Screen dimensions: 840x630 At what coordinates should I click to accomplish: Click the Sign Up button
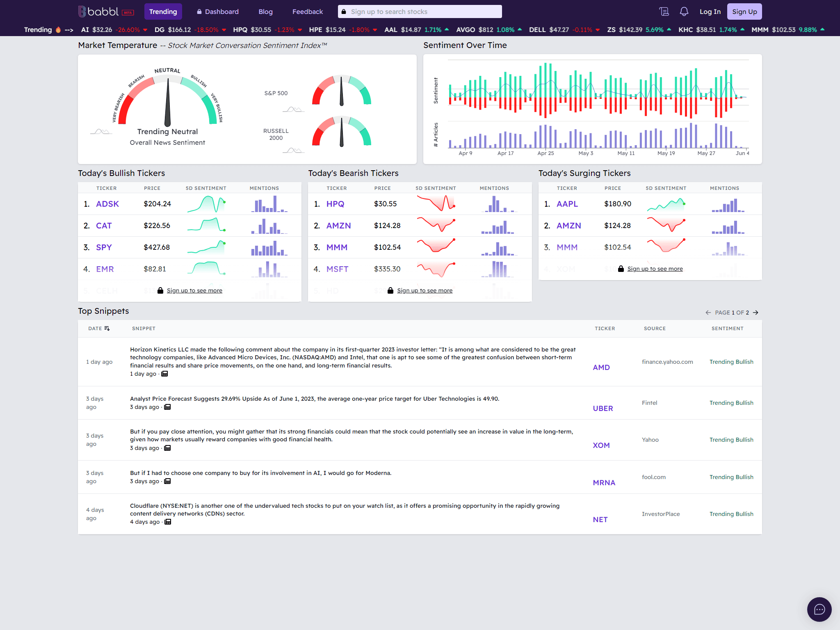pos(744,11)
